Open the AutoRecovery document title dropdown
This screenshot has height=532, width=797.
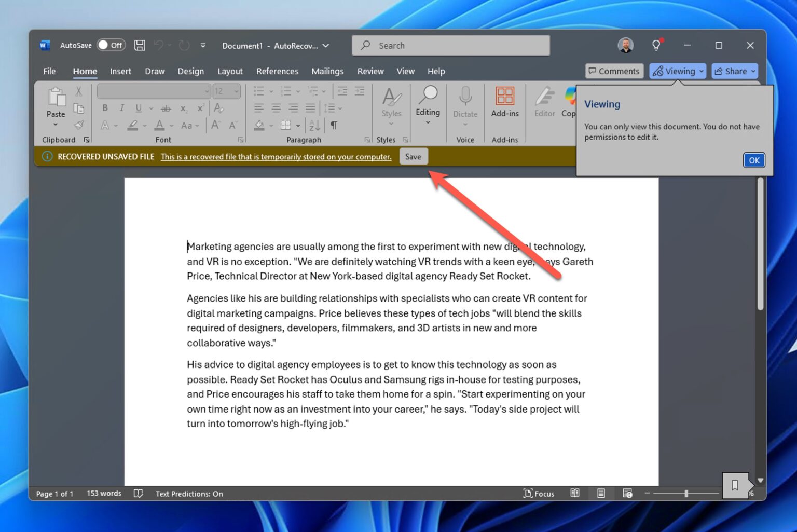325,46
